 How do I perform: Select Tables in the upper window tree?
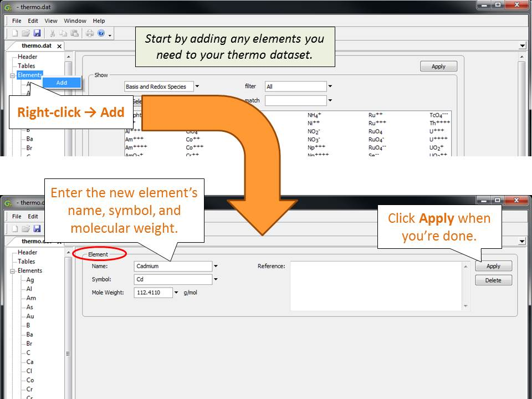pos(27,66)
